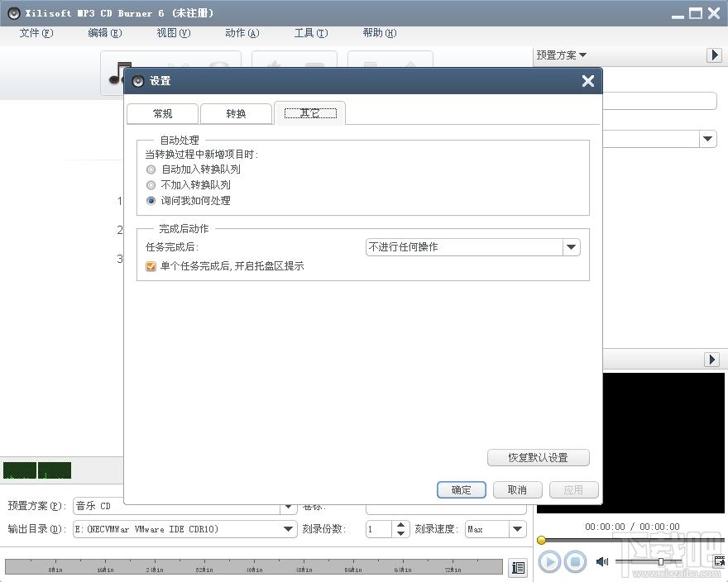The width and height of the screenshot is (728, 582).
Task: Close the 设置 dialog
Action: tap(588, 81)
